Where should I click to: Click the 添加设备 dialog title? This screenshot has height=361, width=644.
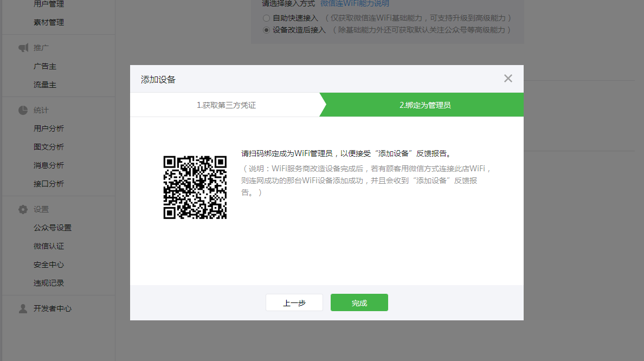158,79
